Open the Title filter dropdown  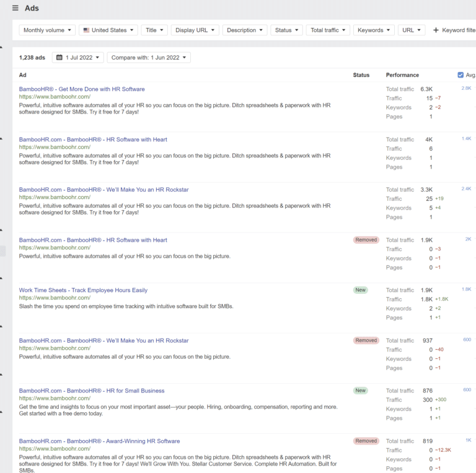[x=154, y=30]
